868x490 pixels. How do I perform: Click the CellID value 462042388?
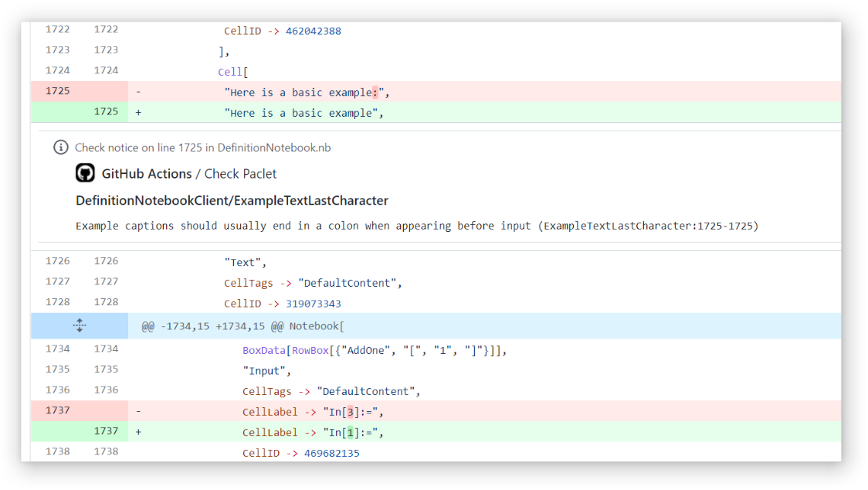313,31
